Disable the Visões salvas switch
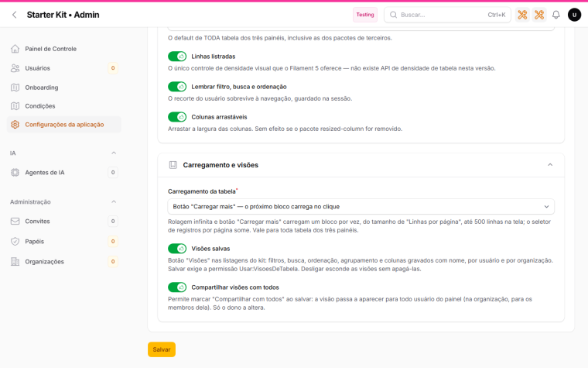This screenshot has width=588, height=368. click(x=177, y=249)
